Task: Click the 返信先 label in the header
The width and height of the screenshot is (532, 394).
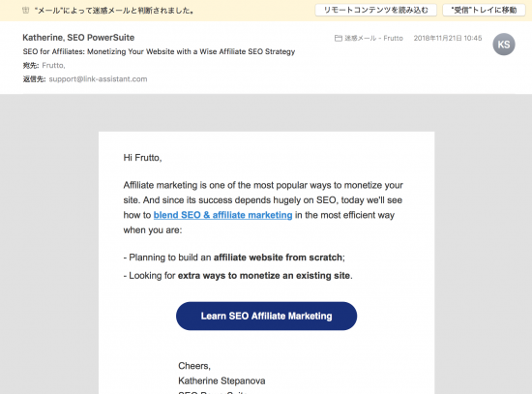Action: click(x=34, y=79)
